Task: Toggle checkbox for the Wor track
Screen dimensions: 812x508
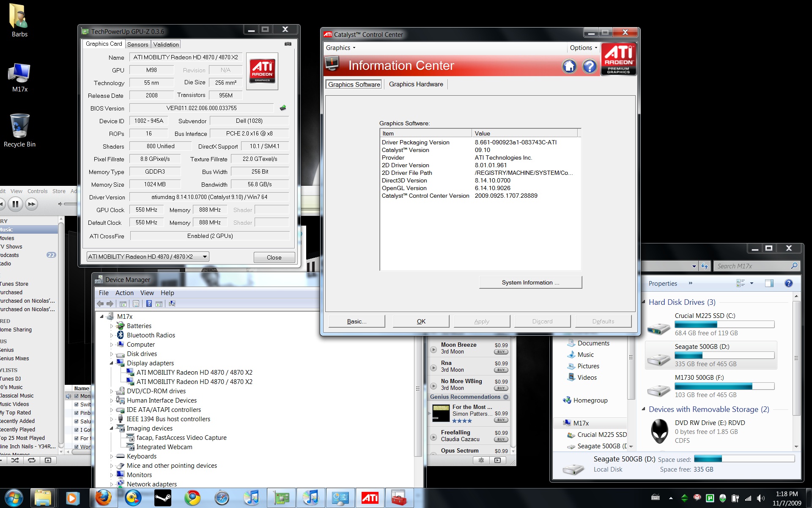Action: (x=77, y=447)
